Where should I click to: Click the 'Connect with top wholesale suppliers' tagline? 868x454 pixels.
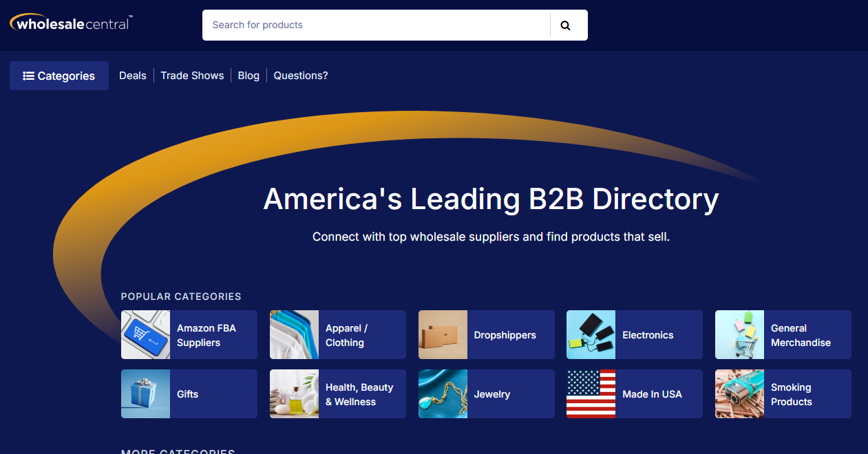[491, 237]
